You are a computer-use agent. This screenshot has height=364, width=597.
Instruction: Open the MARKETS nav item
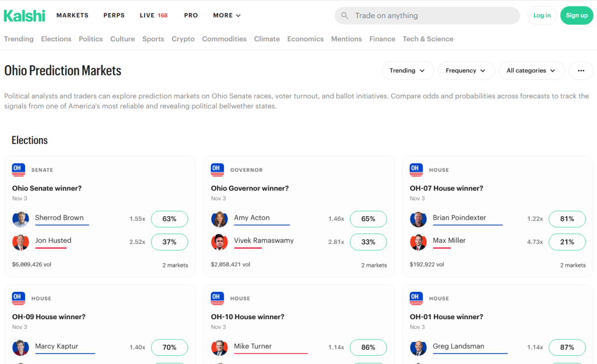coord(72,15)
